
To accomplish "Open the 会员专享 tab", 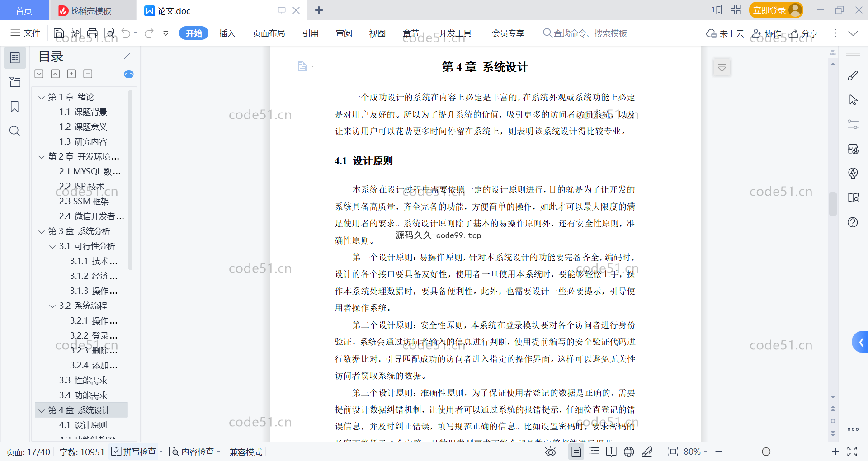I will coord(508,33).
